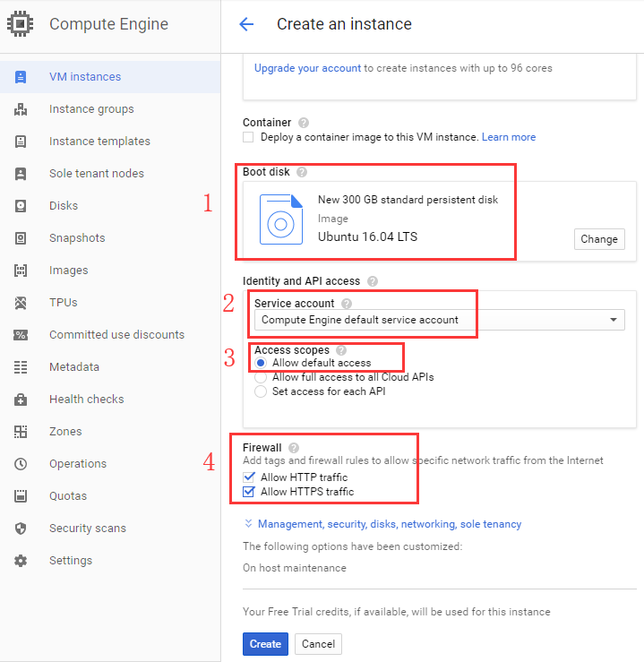Select Allow default access radio button

[261, 363]
